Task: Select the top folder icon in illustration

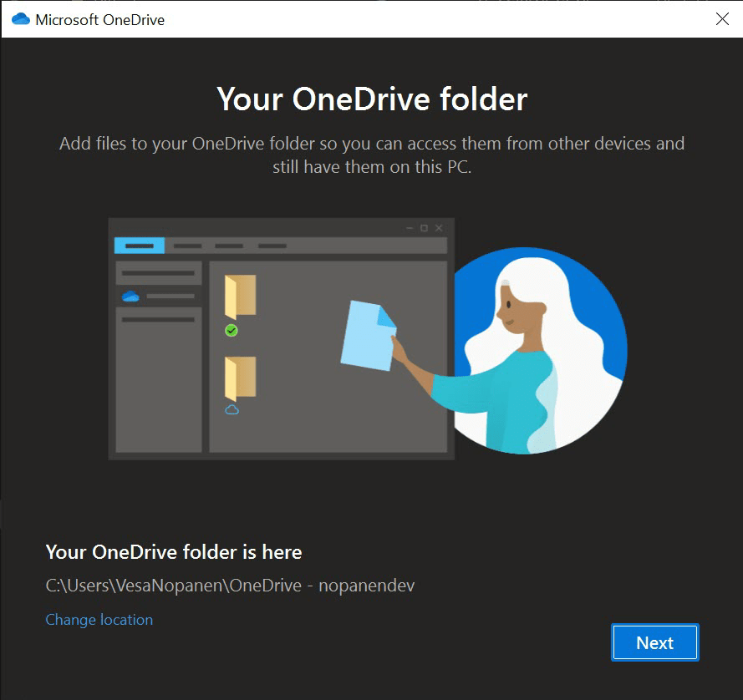Action: [x=240, y=297]
